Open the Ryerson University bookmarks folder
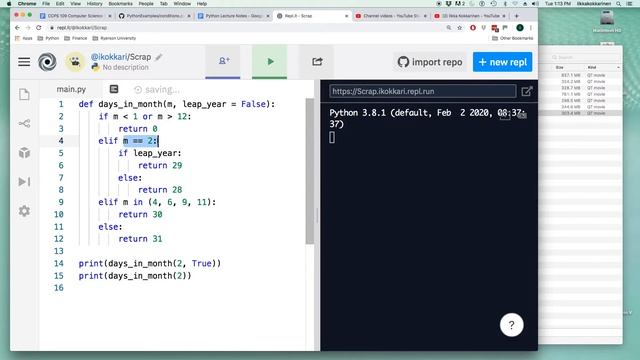640x360 pixels. [114, 38]
